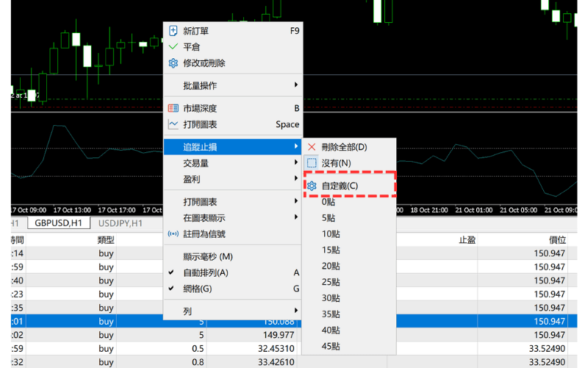Screen dimensions: 588x368
Task: Click the red X 刪除全部 icon
Action: 312,147
